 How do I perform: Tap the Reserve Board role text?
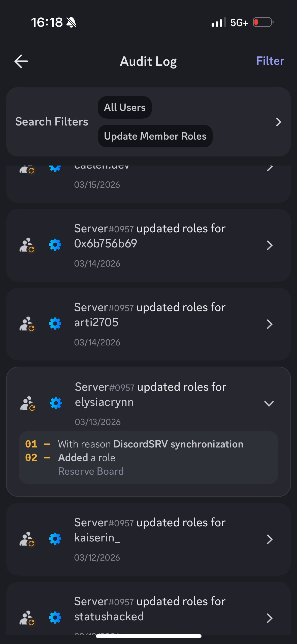point(91,471)
